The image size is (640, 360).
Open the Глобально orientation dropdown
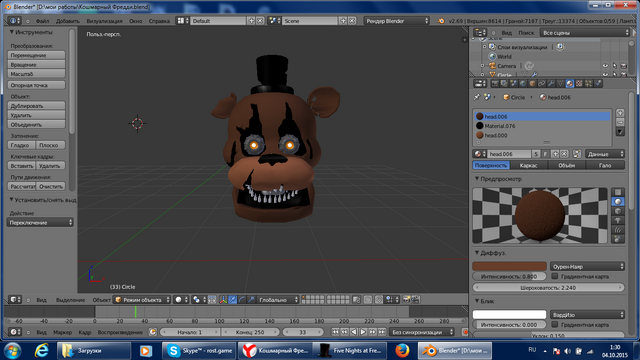278,300
